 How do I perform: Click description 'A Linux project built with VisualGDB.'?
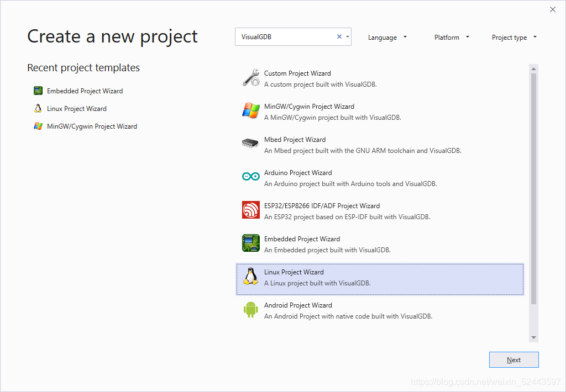(x=317, y=283)
